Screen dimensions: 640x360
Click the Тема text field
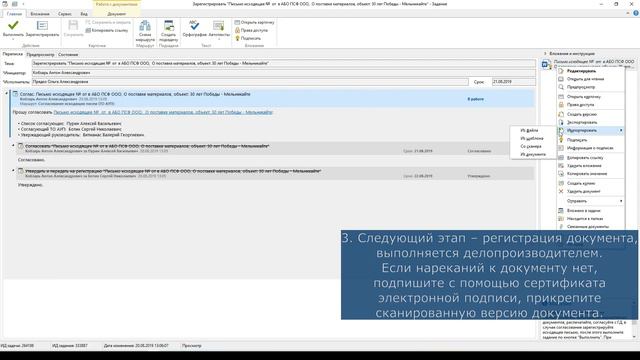point(284,64)
